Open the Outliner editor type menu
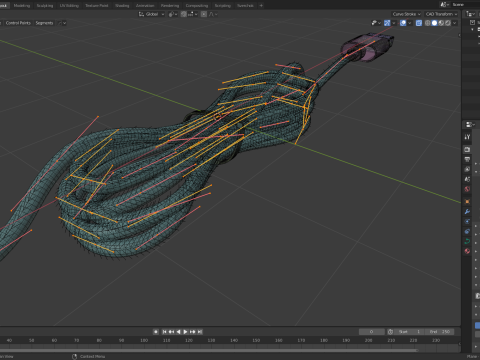Viewport: 480px width, 360px height. [x=470, y=14]
